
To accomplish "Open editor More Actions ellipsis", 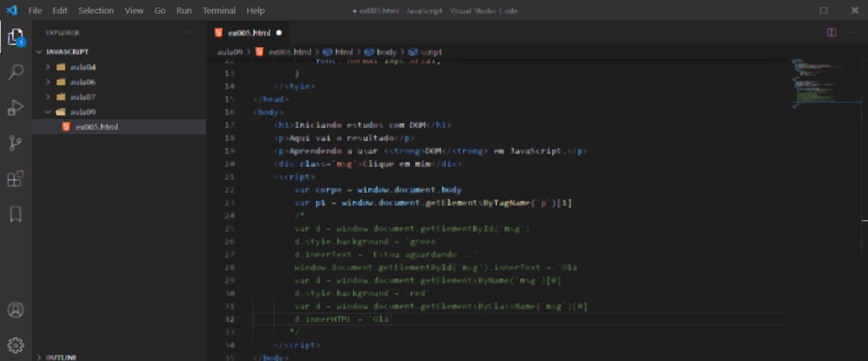I will tap(852, 33).
